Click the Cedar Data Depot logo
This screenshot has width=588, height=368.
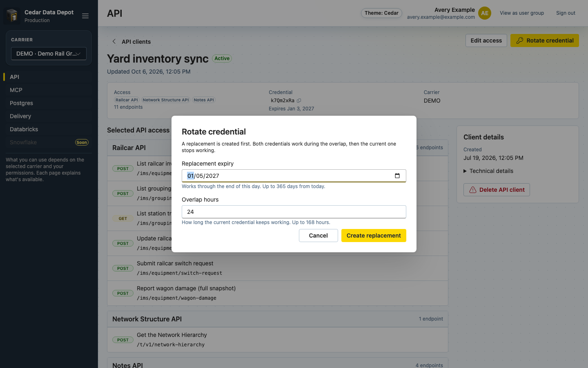(x=12, y=16)
